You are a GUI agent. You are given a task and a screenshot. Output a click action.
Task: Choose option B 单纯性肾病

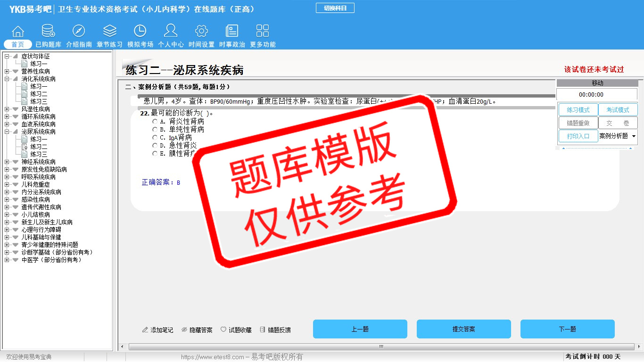[x=155, y=130]
